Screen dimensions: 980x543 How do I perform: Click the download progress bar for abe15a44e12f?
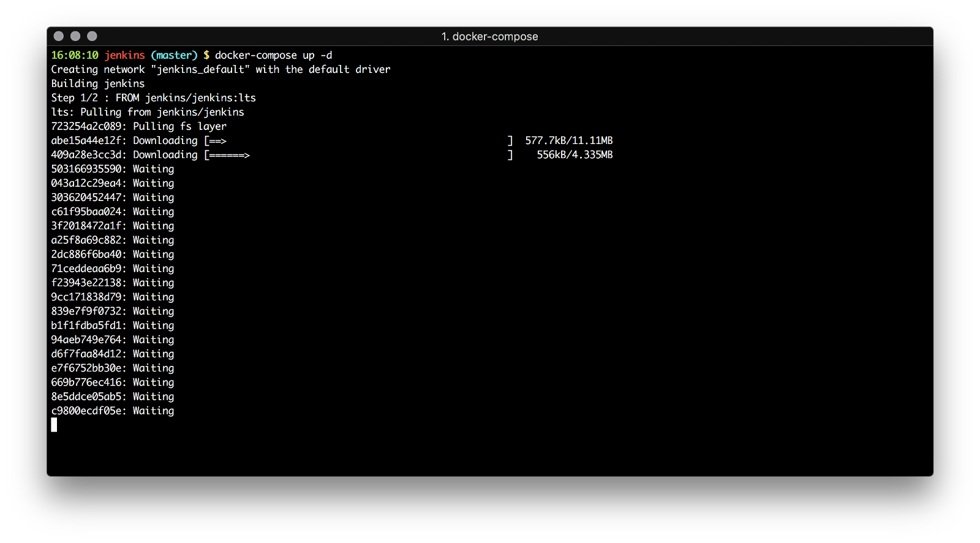click(x=358, y=140)
